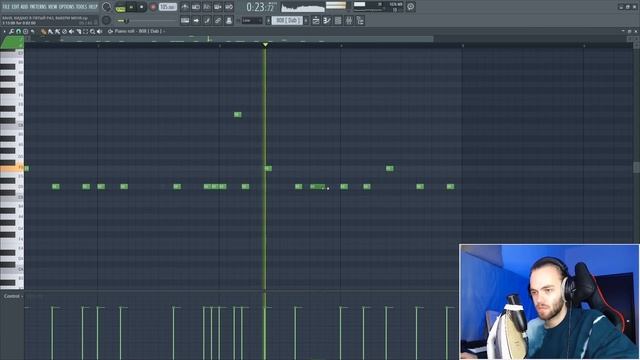Viewport: 640px width, 360px height.
Task: Select the Paint brush tool
Action: 50,31
